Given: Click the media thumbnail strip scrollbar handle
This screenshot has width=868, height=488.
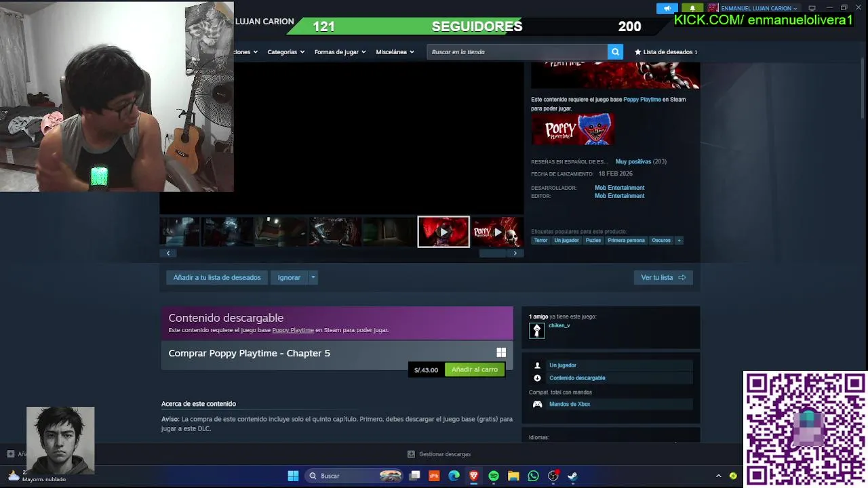Looking at the screenshot, I should tap(493, 253).
